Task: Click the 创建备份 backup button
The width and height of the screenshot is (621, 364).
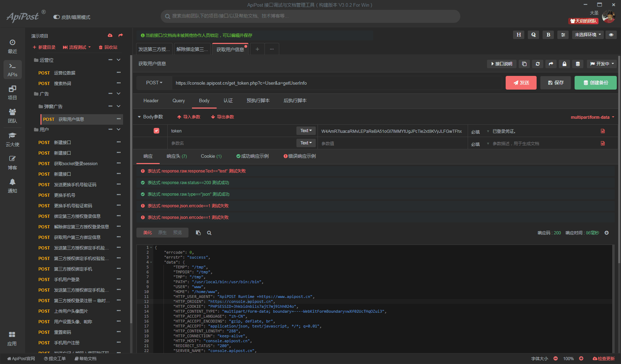Action: [596, 83]
